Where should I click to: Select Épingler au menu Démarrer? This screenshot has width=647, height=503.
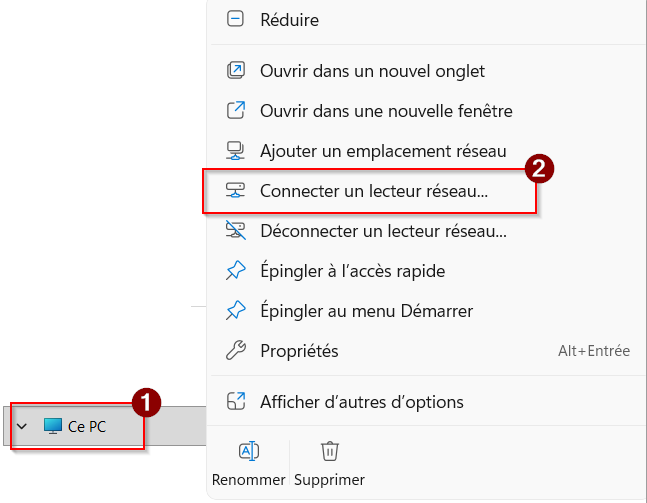pos(366,310)
